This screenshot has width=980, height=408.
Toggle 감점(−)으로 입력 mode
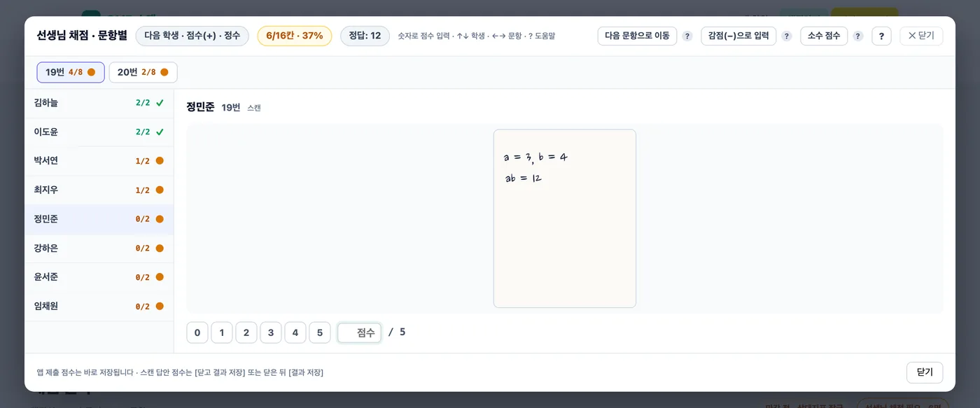coord(738,36)
